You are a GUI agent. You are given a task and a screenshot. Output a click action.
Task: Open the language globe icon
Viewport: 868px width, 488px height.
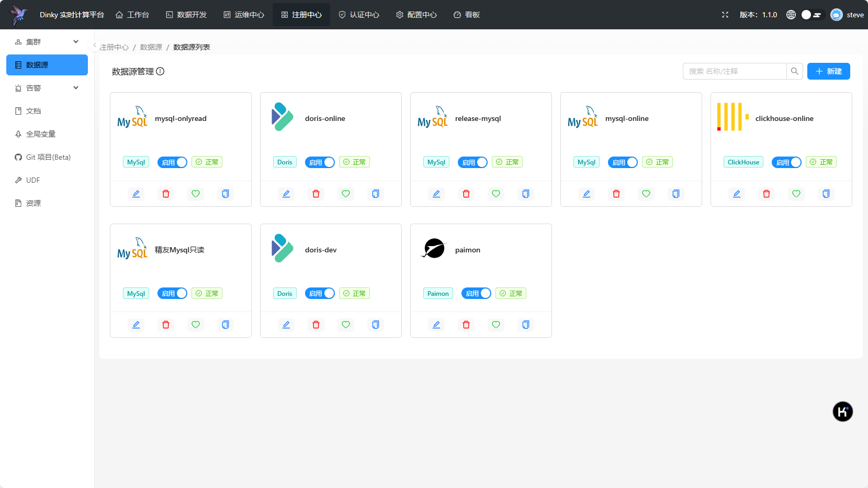(791, 15)
